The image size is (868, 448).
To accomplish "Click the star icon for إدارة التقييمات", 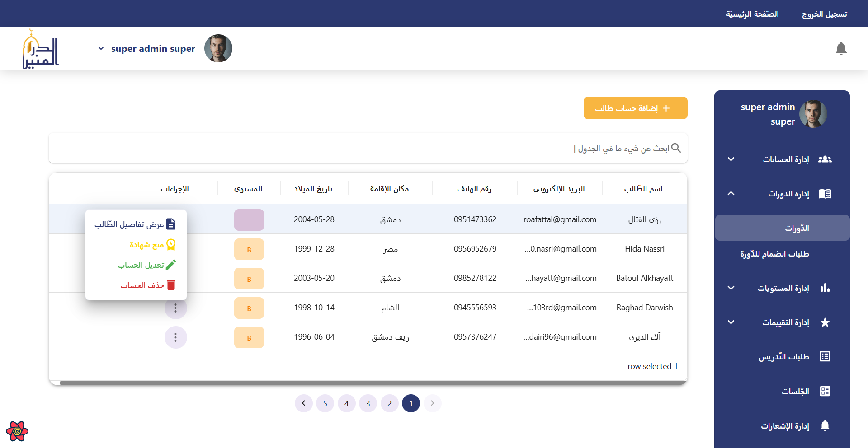I will (825, 322).
